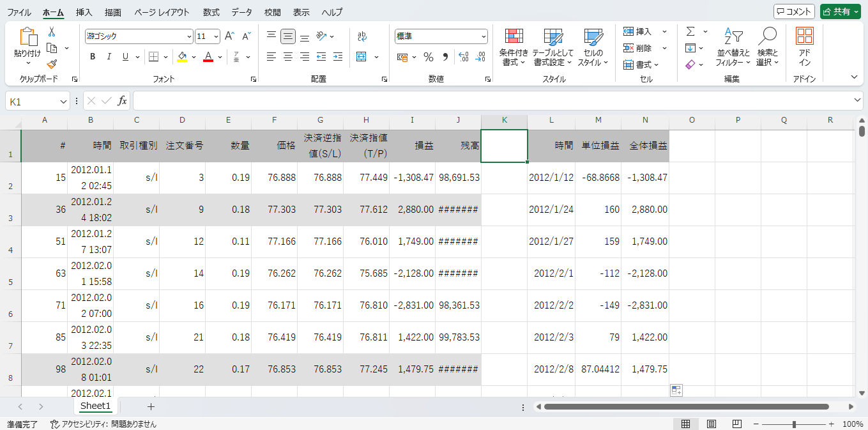Image resolution: width=868 pixels, height=430 pixels.
Task: Apply accounting currency format icon
Action: [402, 57]
